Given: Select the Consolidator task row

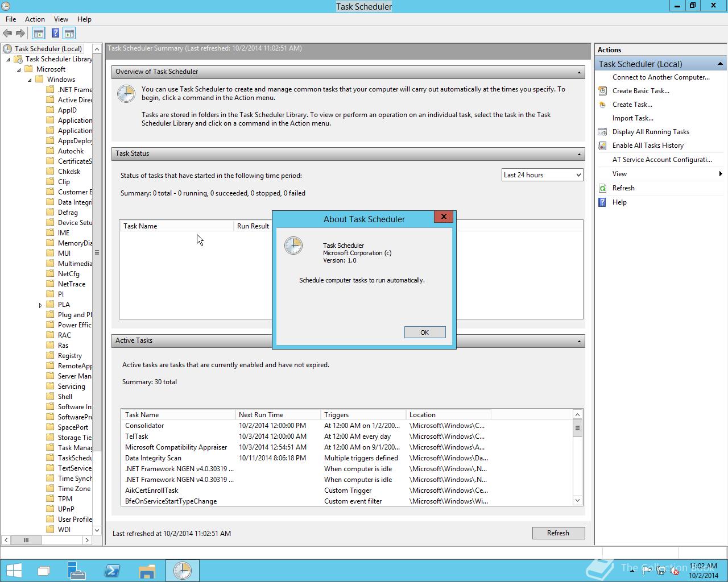Looking at the screenshot, I should pyautogui.click(x=347, y=426).
